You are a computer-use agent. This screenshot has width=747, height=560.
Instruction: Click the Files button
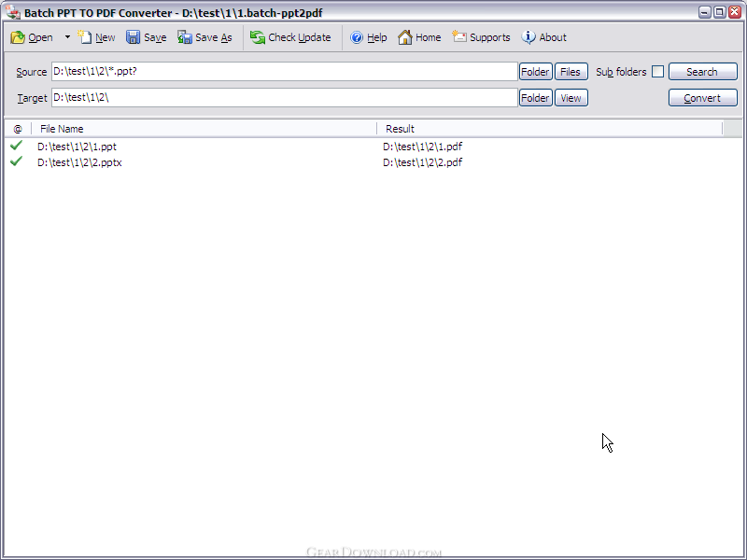click(571, 72)
